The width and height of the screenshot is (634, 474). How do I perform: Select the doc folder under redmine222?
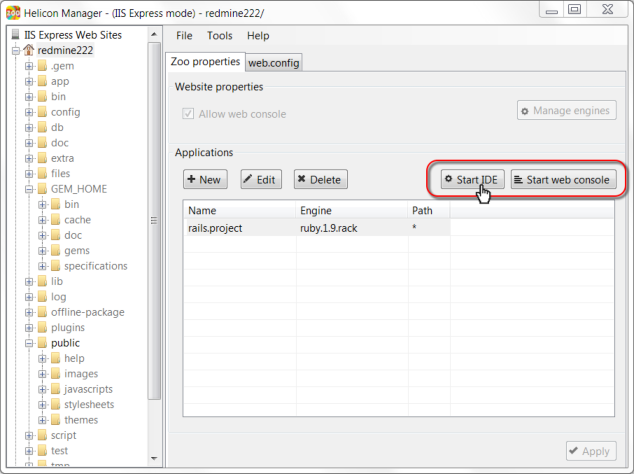(x=60, y=143)
